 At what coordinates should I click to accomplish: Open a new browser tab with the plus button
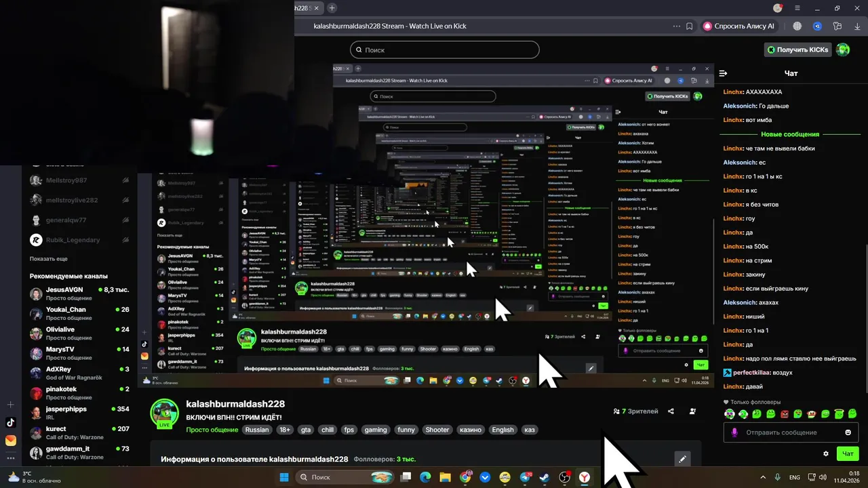(x=332, y=8)
